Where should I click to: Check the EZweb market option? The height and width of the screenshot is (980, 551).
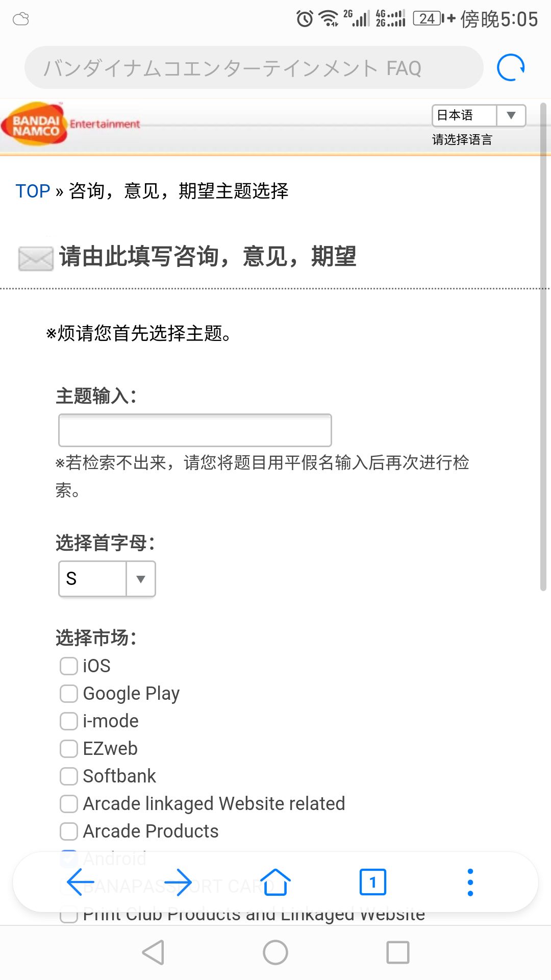point(69,749)
